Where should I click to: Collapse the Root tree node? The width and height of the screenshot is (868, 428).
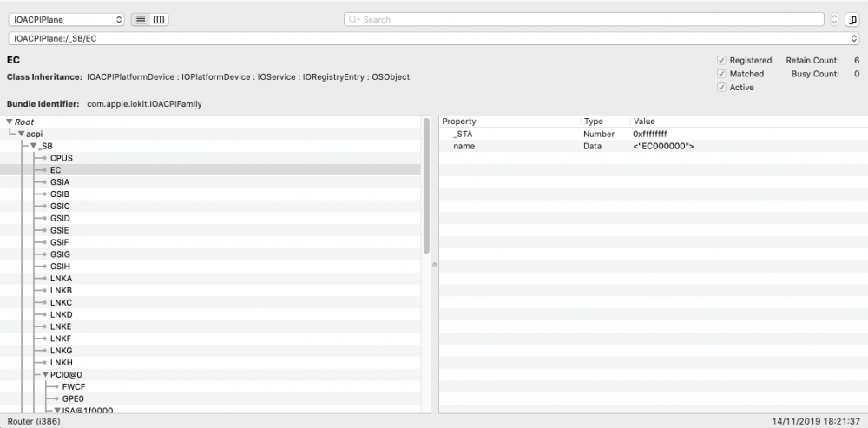(10, 122)
